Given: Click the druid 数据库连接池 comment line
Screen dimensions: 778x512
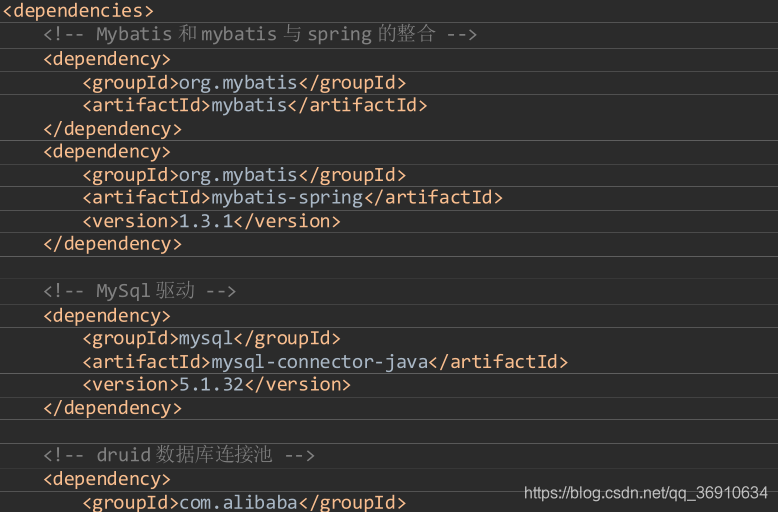Looking at the screenshot, I should click(x=179, y=455).
